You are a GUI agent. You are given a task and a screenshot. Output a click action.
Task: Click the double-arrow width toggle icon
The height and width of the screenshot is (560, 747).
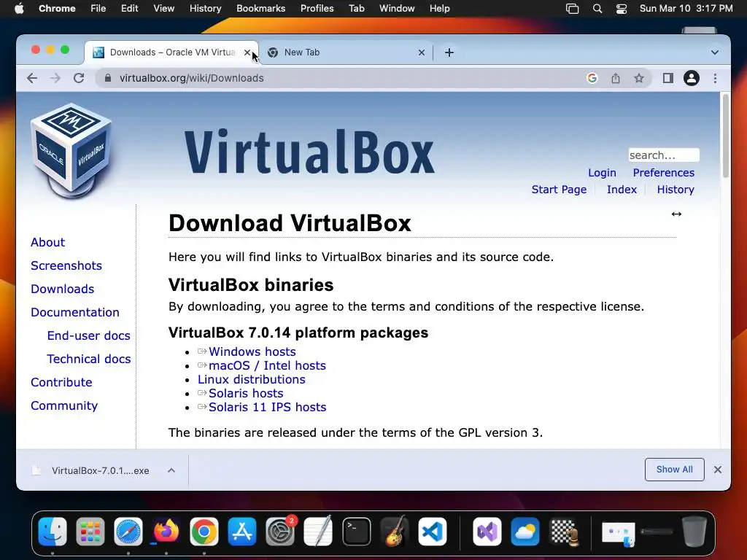coord(676,214)
